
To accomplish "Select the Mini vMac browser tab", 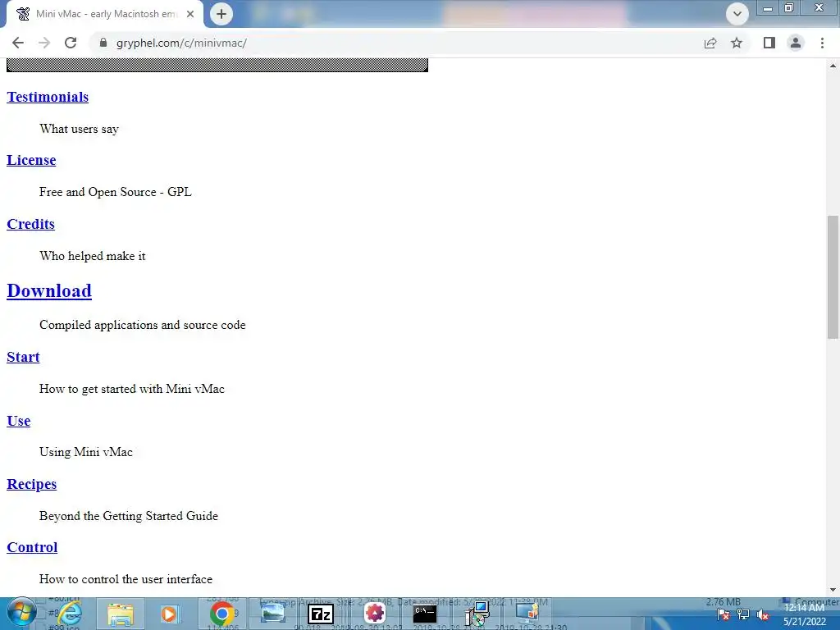I will click(x=105, y=14).
